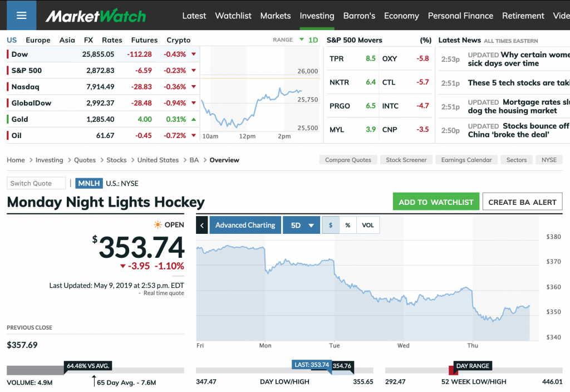Go to Quotes in the breadcrumb
The height and width of the screenshot is (392, 570).
pyautogui.click(x=85, y=160)
